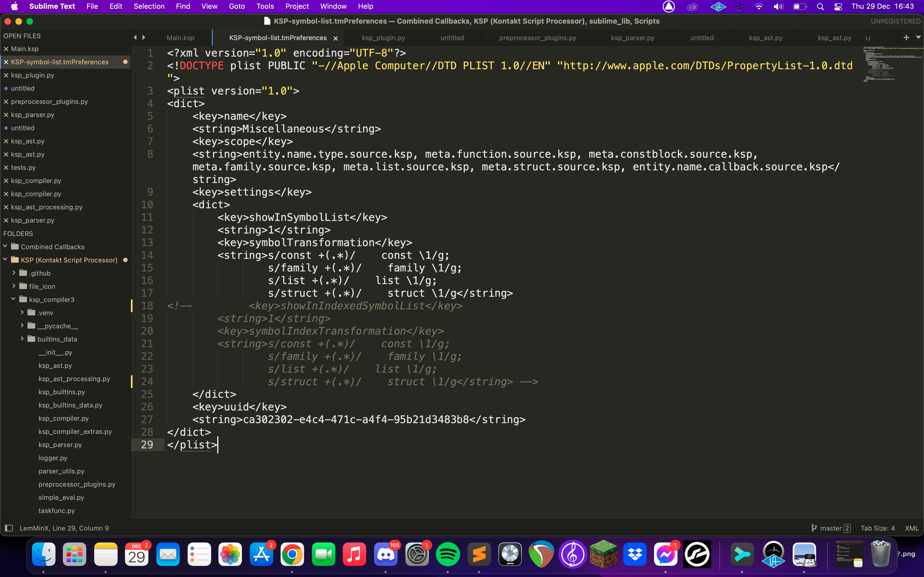The width and height of the screenshot is (924, 577).
Task: Close the KSP-symbol-list.tmPreferences tab with its X
Action: click(x=335, y=38)
